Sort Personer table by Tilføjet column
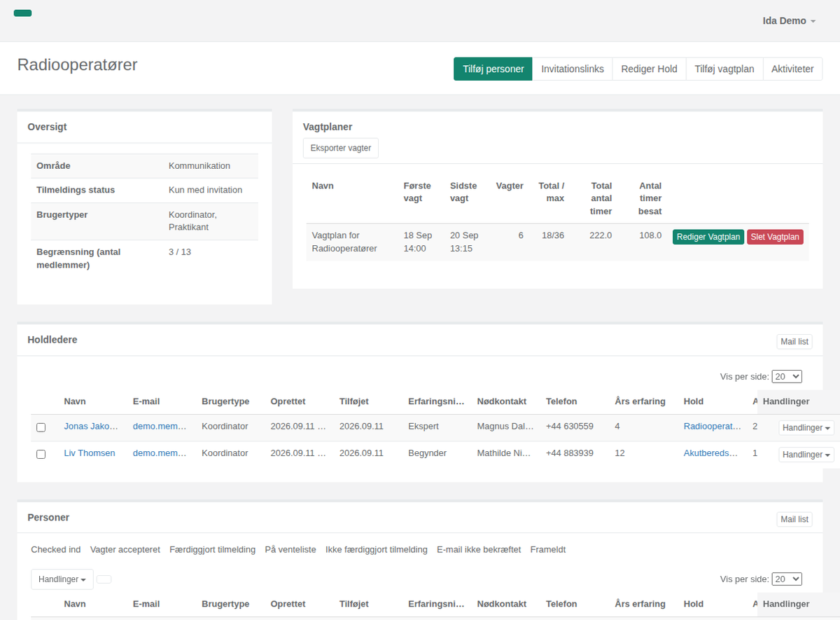The width and height of the screenshot is (840, 620). 354,604
